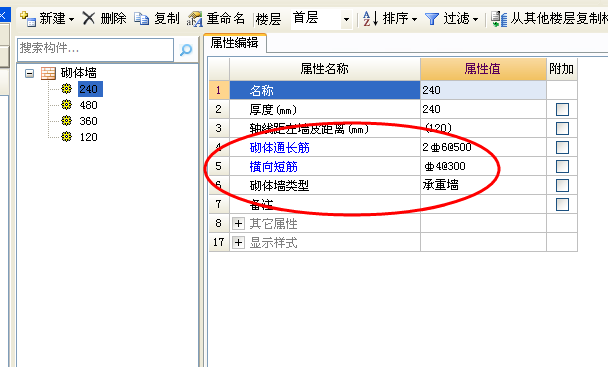The height and width of the screenshot is (367, 608).
Task: Click the 砌体通长筋 property name
Action: coord(280,147)
